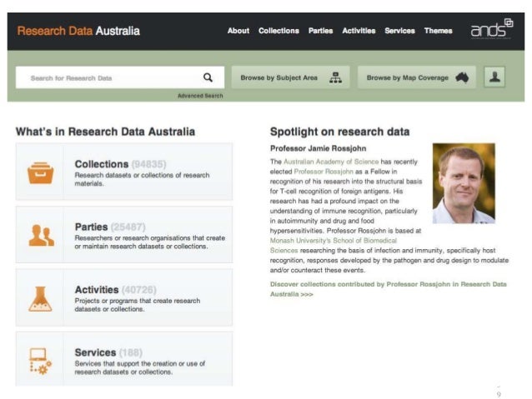Click Professor Rossjohn's portrait photo
The width and height of the screenshot is (532, 399).
pos(464,183)
